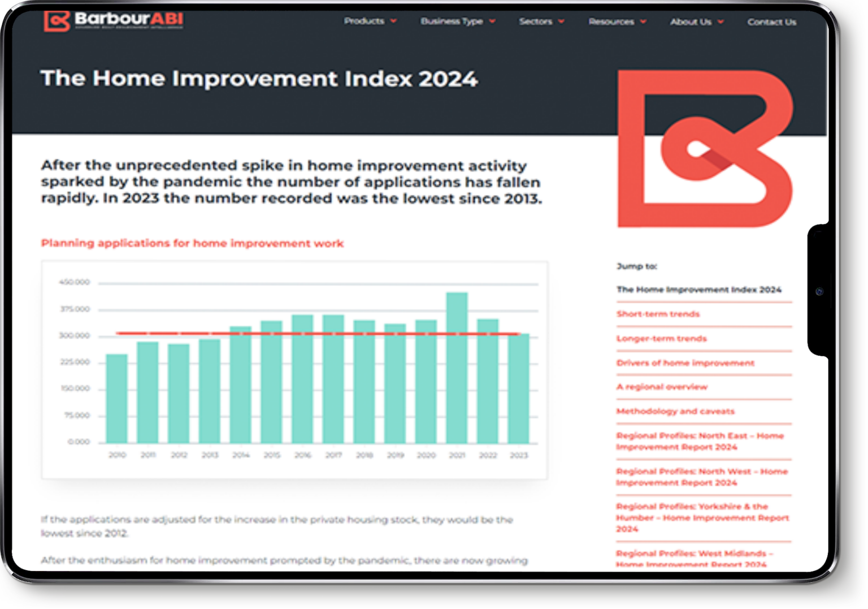Expand the Sectors dropdown arrow
This screenshot has width=868, height=609.
(561, 21)
